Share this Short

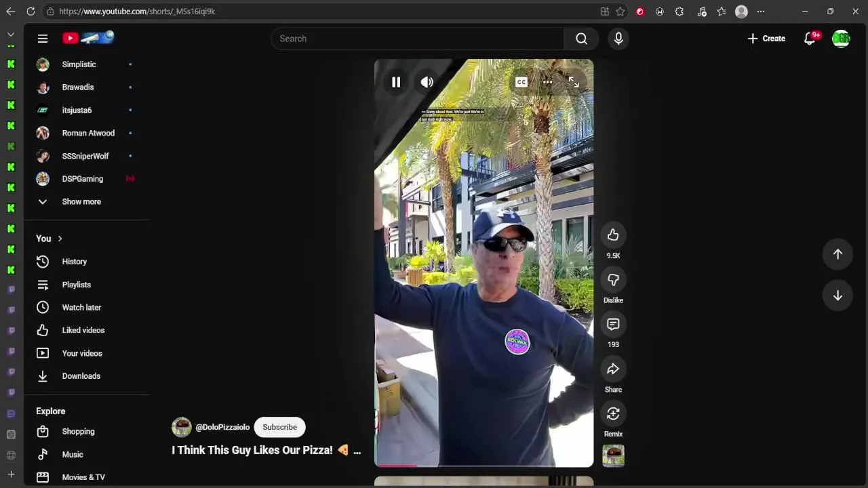[x=613, y=369]
